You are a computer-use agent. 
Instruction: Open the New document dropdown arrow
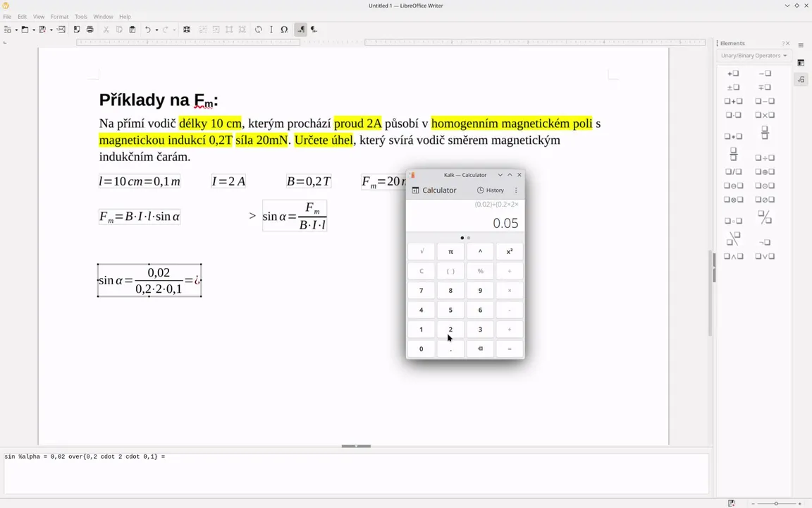[16, 30]
